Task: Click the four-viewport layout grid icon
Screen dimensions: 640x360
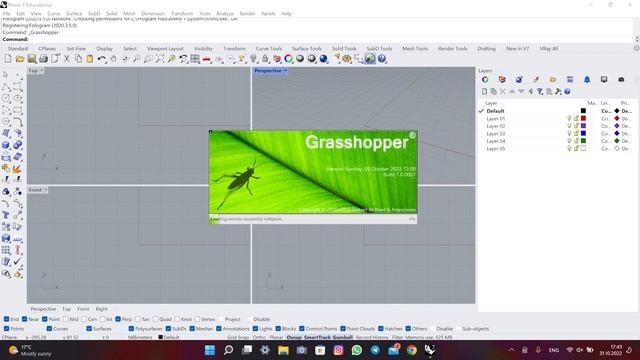Action: click(x=195, y=59)
